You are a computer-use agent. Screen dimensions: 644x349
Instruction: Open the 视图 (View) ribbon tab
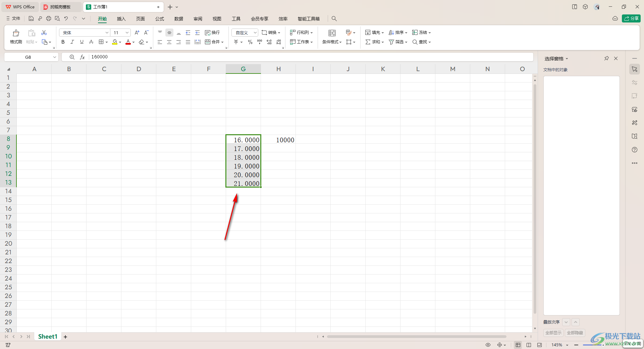217,19
